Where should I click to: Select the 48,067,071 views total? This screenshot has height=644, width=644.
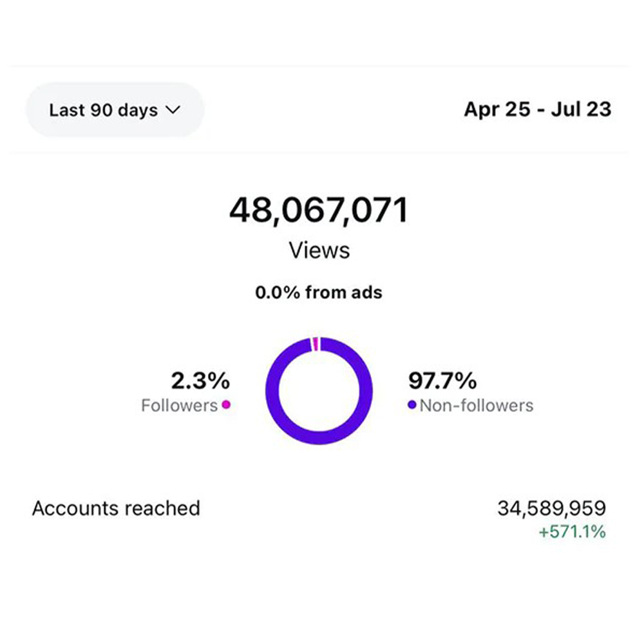click(x=319, y=211)
